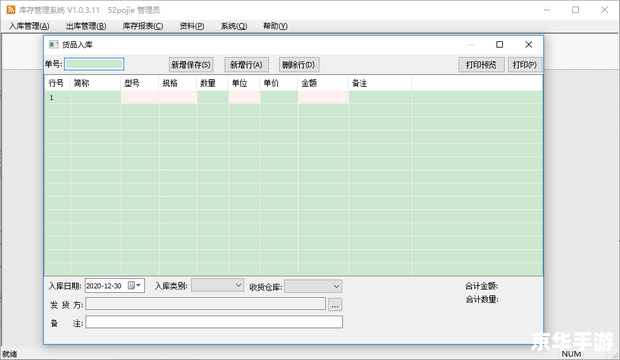Click the 新增行(A) button
Image resolution: width=620 pixels, height=360 pixels.
(246, 65)
